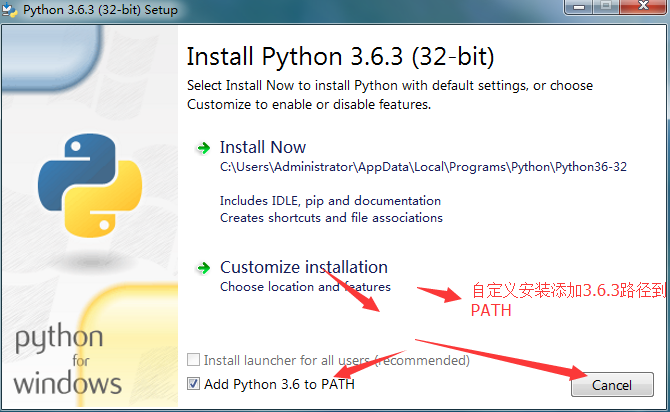
Task: Check 'Install launcher for all users' box
Action: (193, 359)
